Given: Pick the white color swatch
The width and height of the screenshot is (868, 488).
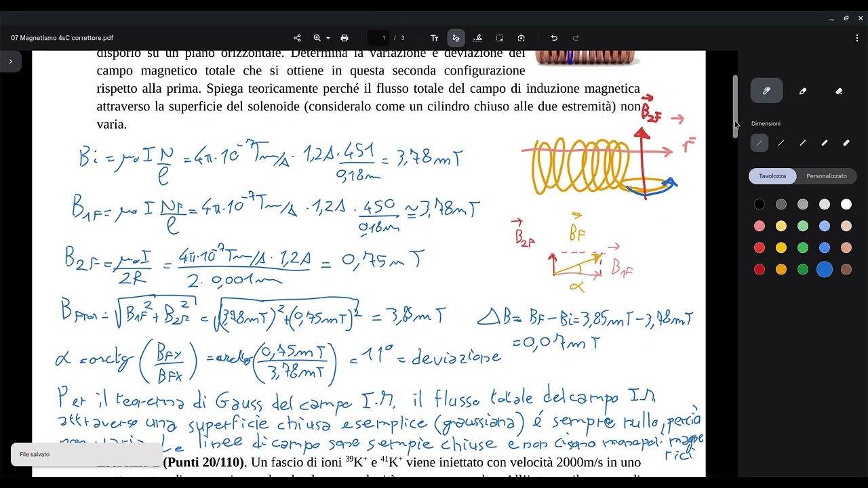Looking at the screenshot, I should [x=846, y=205].
